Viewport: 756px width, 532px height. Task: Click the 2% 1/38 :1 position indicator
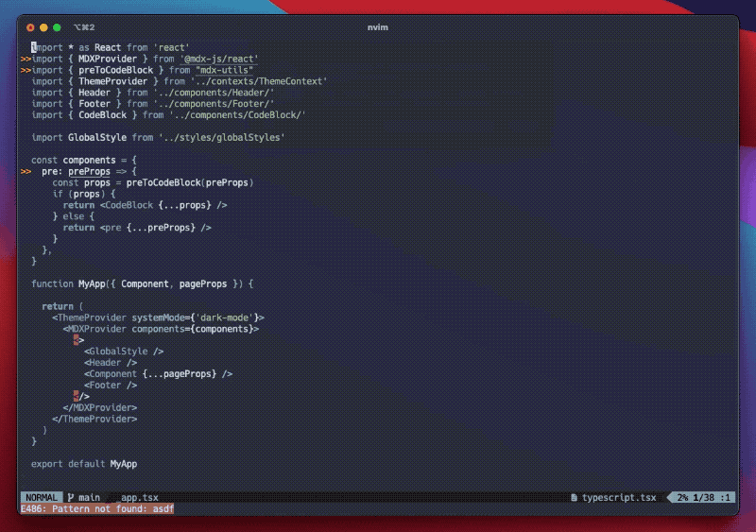[703, 497]
